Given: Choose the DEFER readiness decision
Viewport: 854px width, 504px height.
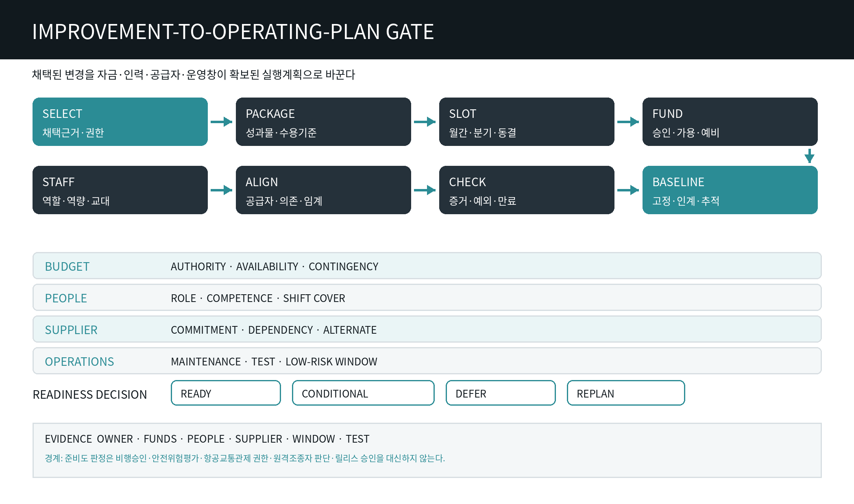Looking at the screenshot, I should pyautogui.click(x=501, y=393).
